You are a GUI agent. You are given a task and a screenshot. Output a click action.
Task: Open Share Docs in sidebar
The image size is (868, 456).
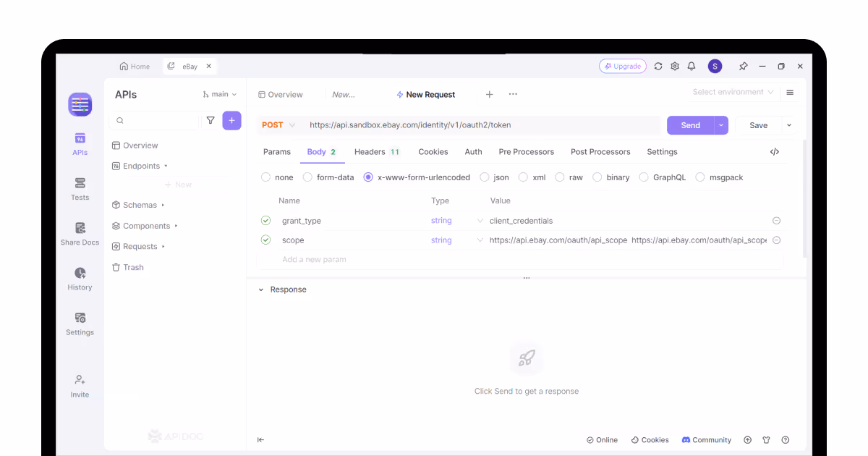(x=80, y=234)
